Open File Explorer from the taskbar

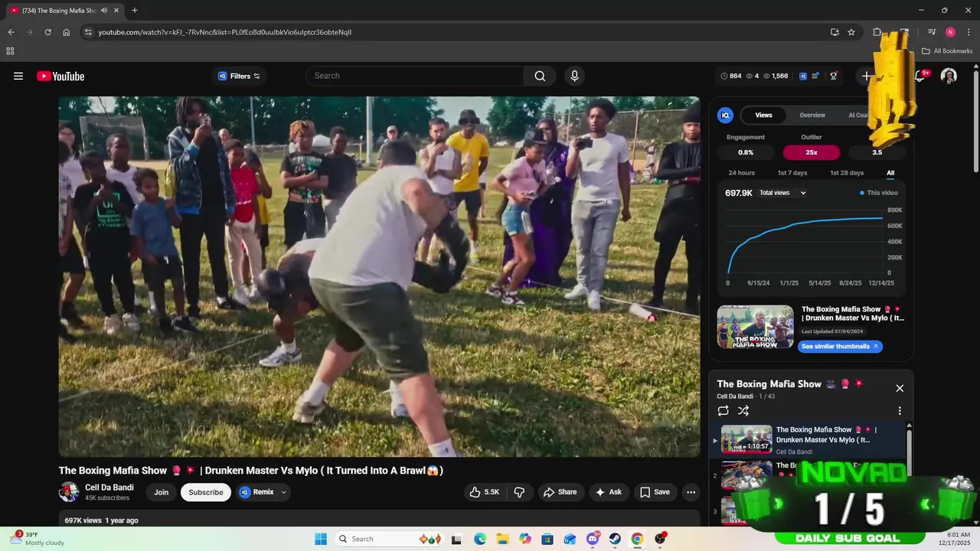click(x=503, y=539)
